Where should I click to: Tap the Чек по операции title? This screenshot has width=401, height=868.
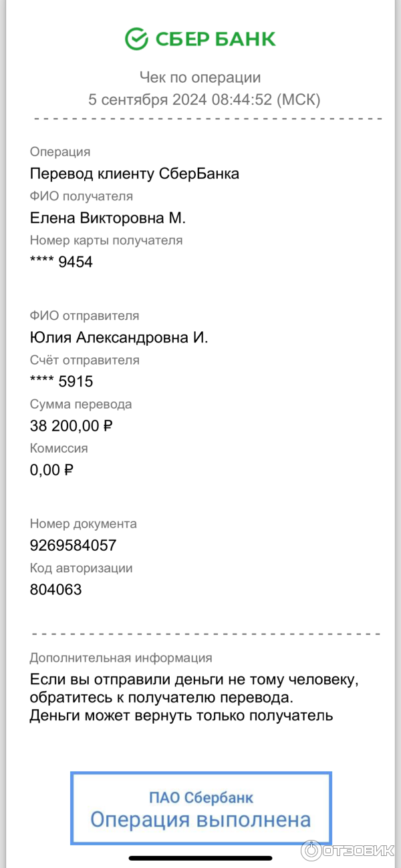tap(200, 77)
